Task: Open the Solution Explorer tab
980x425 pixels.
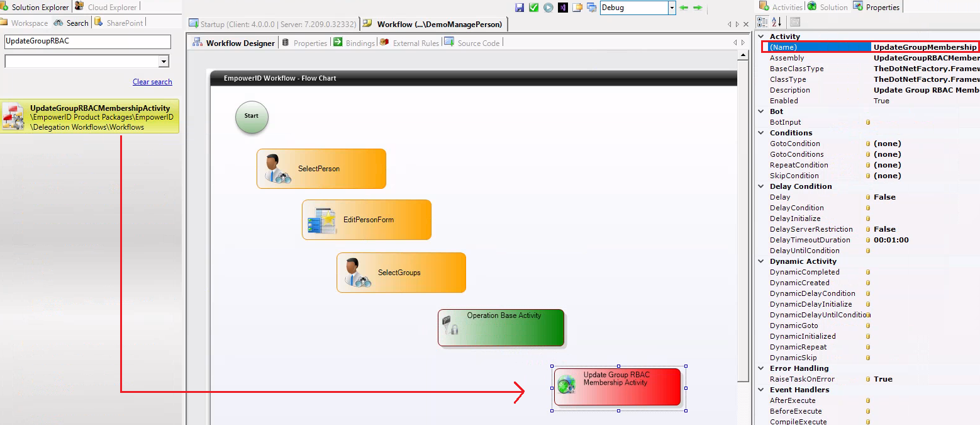Action: tap(35, 7)
